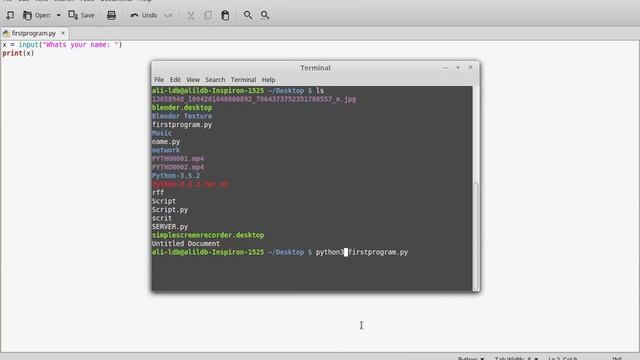Open the Terminal window's View menu
Screen dimensions: 640x360
193,80
